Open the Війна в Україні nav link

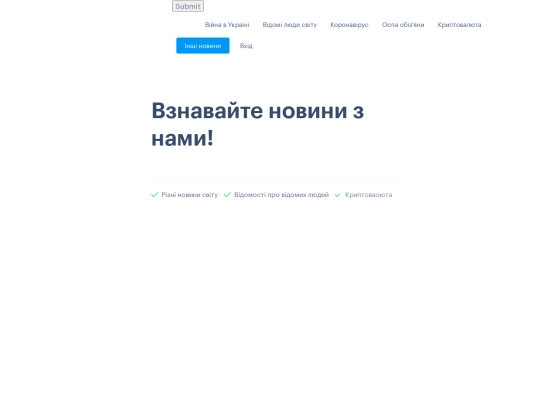pos(227,25)
